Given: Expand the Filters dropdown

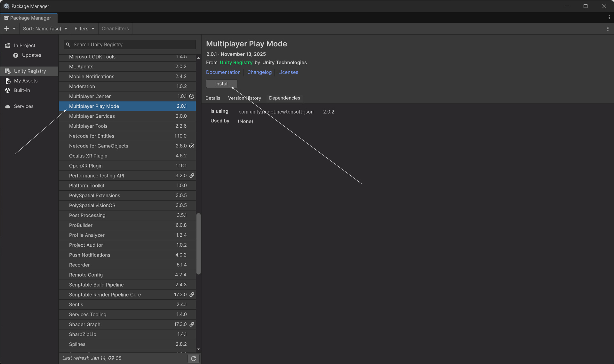Looking at the screenshot, I should tap(84, 29).
